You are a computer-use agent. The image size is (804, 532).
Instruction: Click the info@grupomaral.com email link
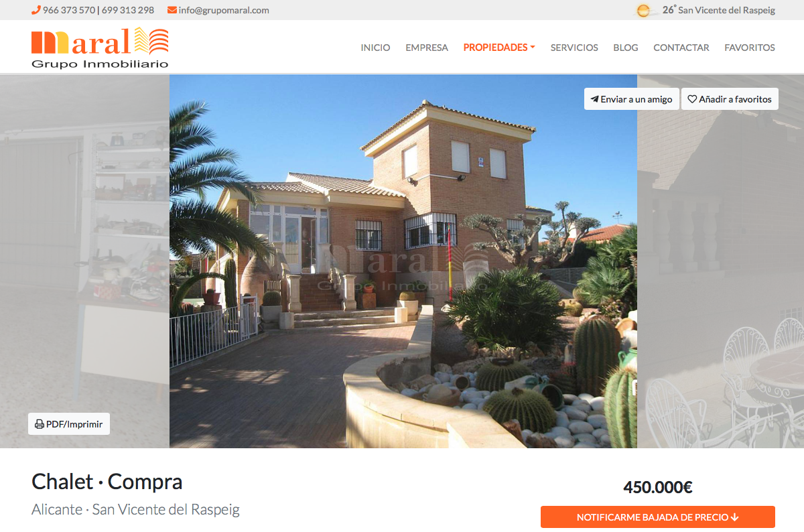pos(224,10)
